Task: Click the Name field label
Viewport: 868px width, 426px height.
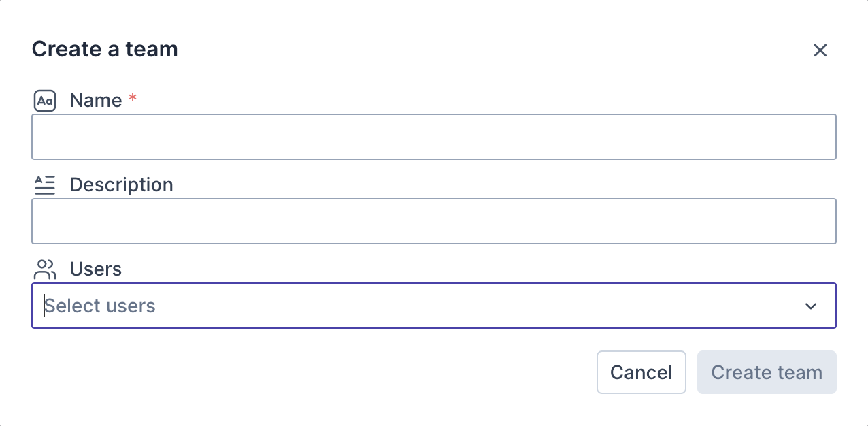Action: pyautogui.click(x=96, y=101)
